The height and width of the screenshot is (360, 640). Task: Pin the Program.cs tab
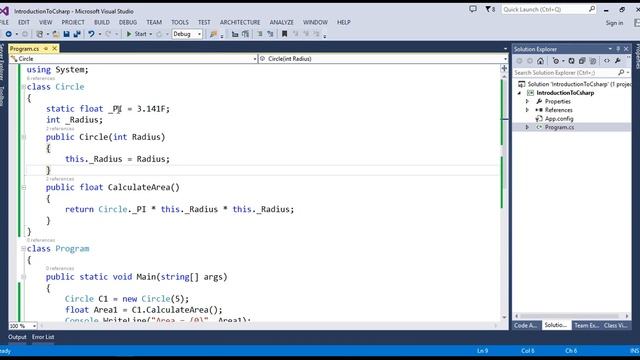click(x=46, y=49)
